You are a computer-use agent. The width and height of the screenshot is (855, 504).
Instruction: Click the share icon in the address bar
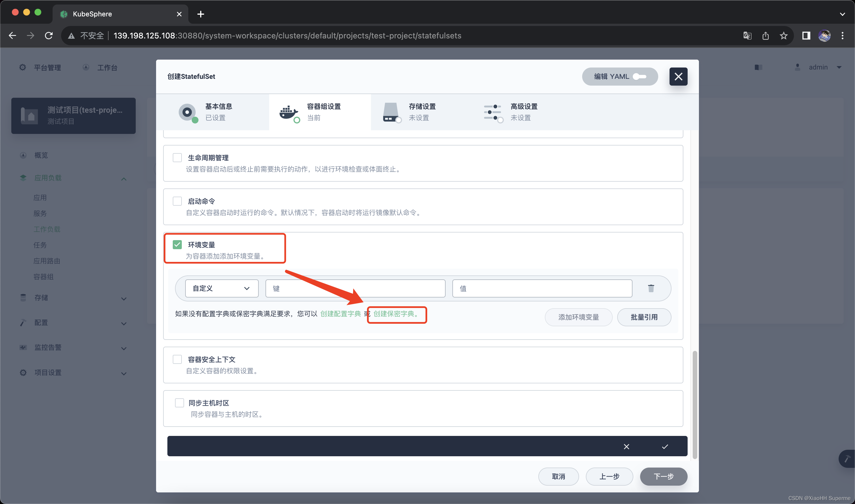pos(765,36)
